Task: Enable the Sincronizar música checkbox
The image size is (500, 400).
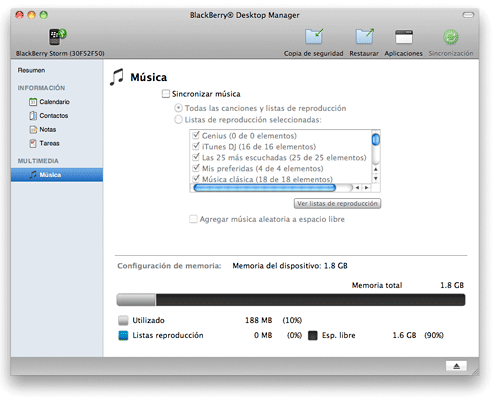Action: pos(166,94)
